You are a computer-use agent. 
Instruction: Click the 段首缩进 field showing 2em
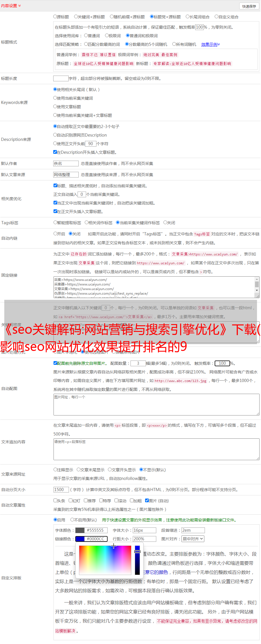tap(193, 530)
